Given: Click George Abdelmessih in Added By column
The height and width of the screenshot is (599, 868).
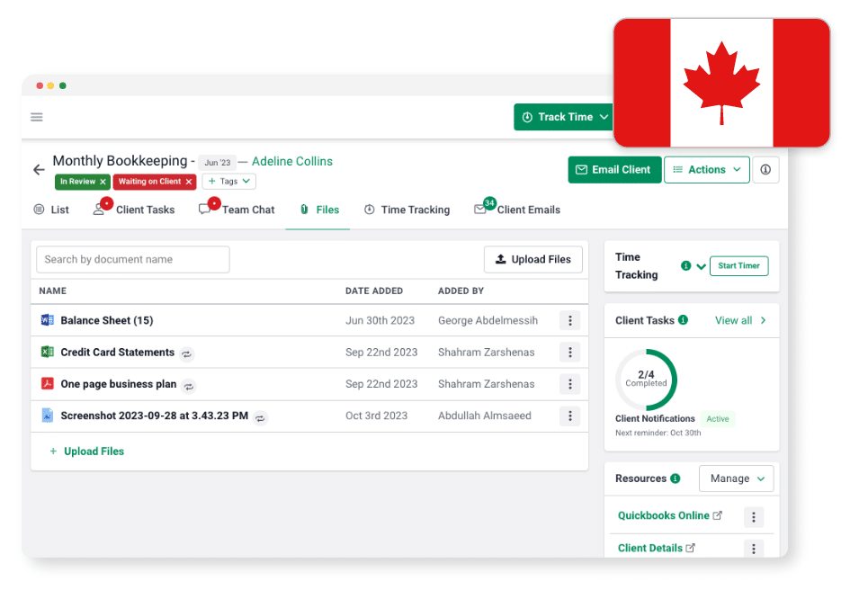Looking at the screenshot, I should 488,320.
